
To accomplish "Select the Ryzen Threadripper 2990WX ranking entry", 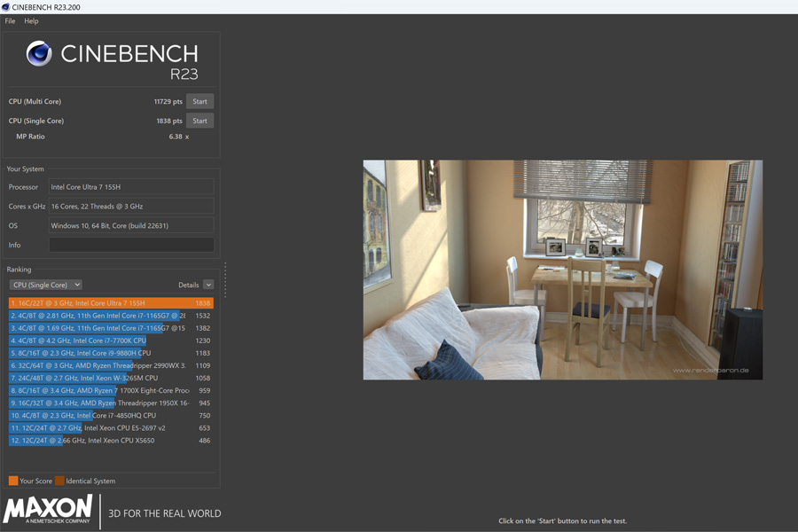I will (111, 365).
